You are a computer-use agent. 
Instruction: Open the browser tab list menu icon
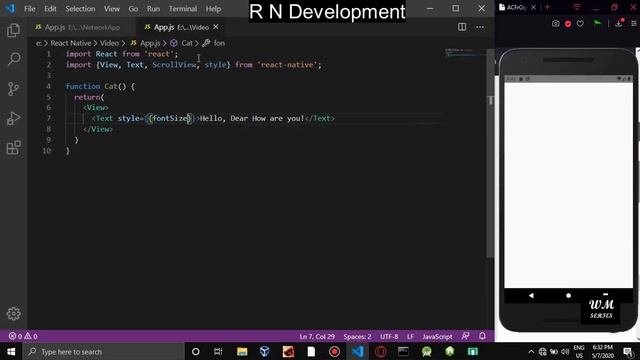(x=576, y=7)
